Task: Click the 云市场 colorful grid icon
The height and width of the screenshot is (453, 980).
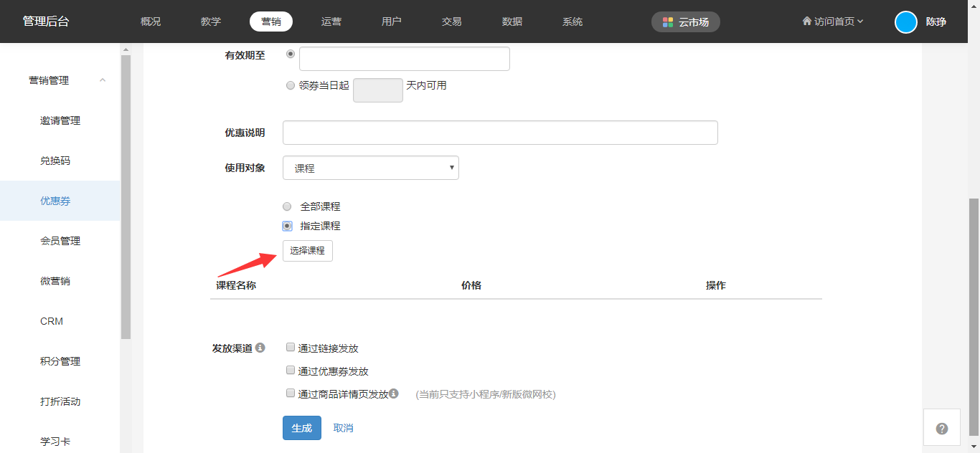Action: (668, 22)
